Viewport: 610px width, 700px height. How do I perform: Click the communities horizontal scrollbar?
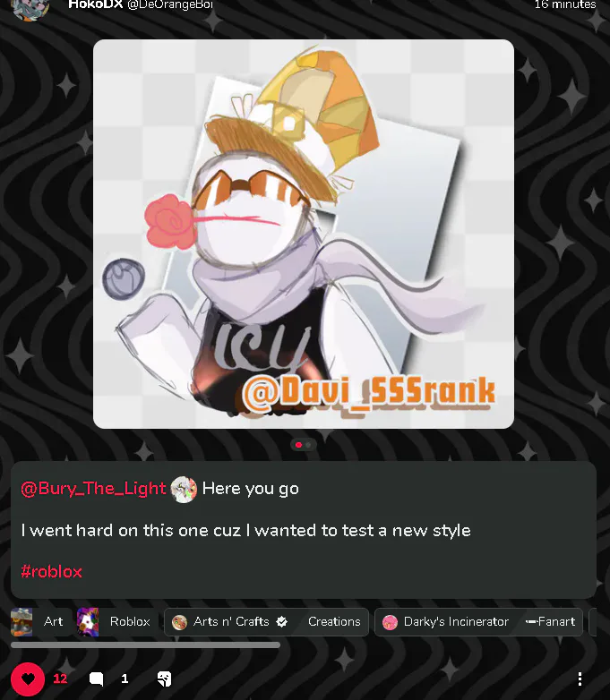coord(145,645)
